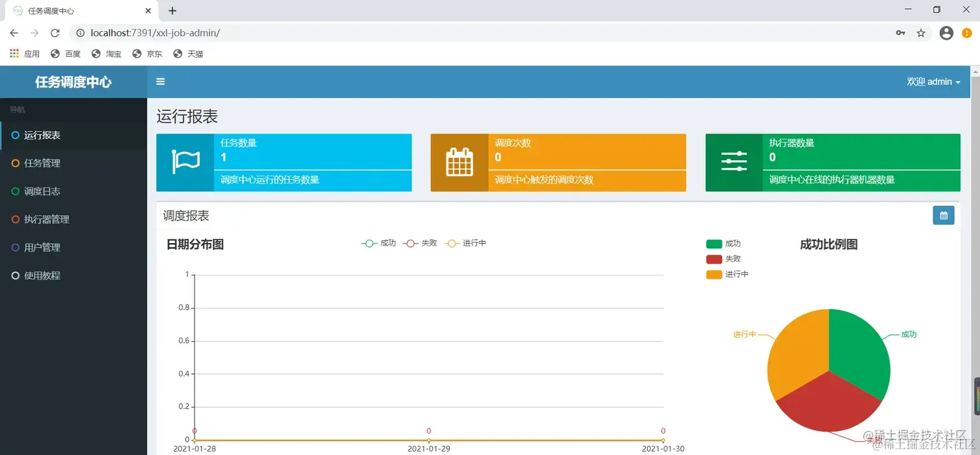Toggle 失败 series in line chart legend
980x455 pixels.
coord(420,243)
